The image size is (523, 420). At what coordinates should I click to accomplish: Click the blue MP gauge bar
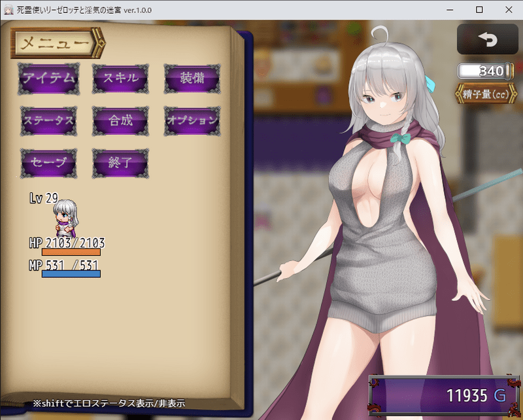click(71, 274)
